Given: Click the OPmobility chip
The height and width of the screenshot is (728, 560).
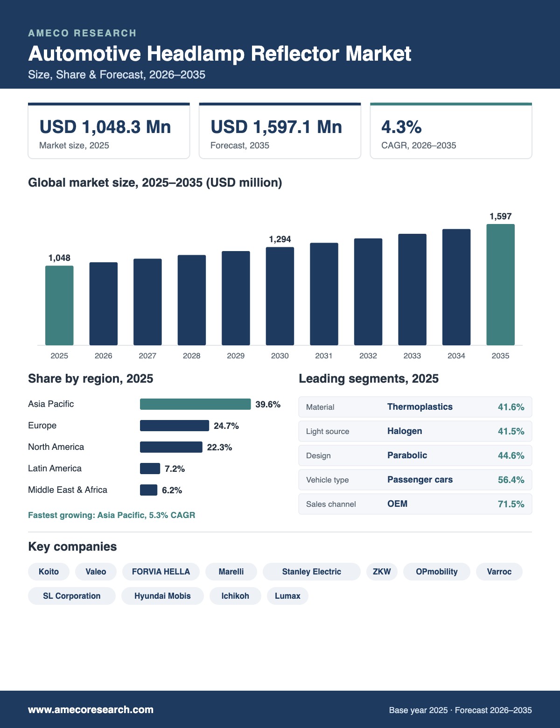Looking at the screenshot, I should click(x=437, y=572).
